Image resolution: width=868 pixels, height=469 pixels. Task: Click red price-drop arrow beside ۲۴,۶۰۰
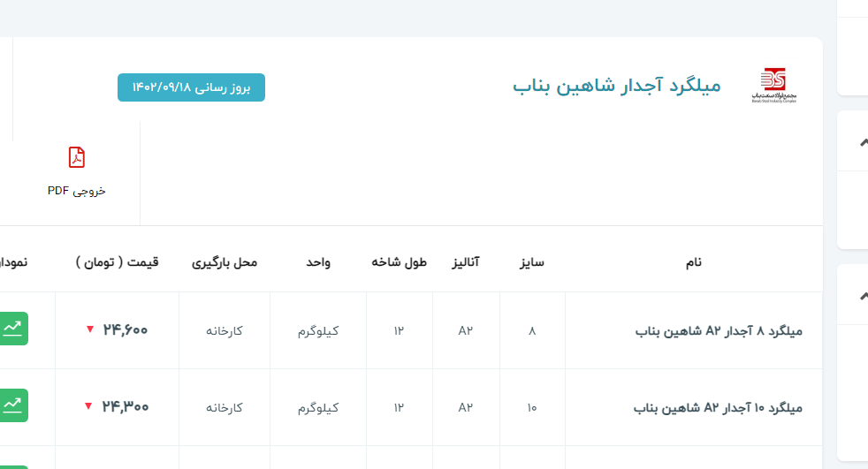89,329
